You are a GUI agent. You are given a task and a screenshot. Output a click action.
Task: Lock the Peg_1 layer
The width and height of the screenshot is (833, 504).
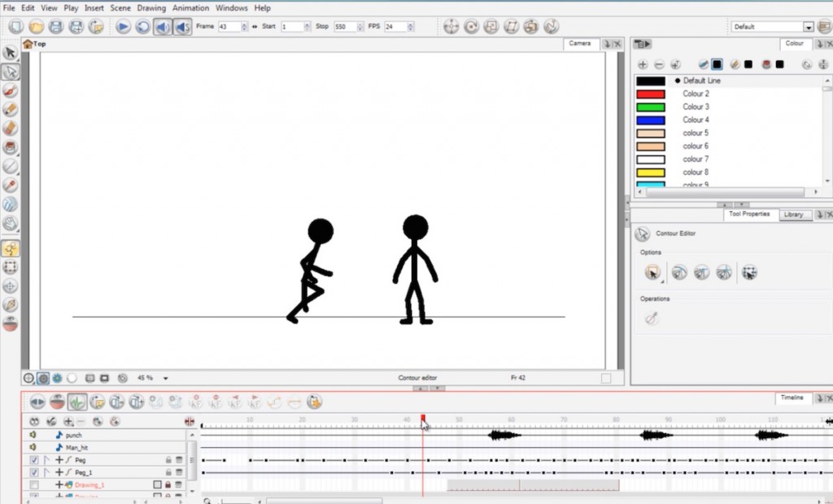tap(169, 471)
